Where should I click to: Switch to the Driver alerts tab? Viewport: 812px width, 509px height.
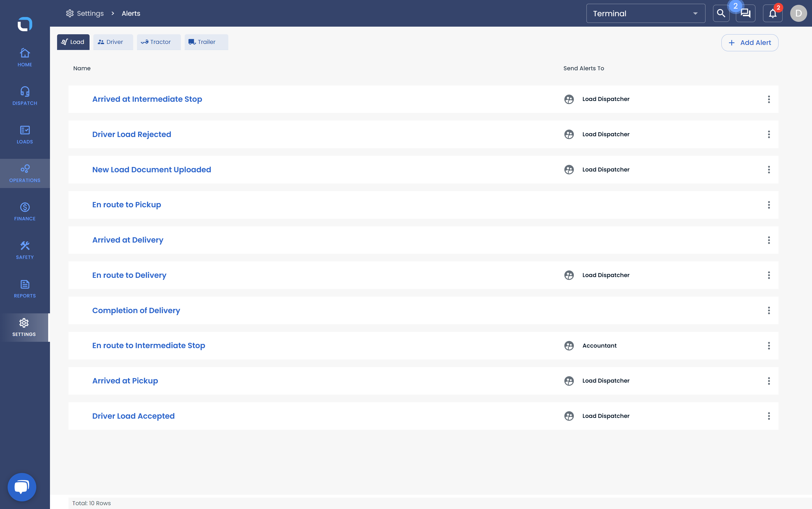click(x=113, y=42)
